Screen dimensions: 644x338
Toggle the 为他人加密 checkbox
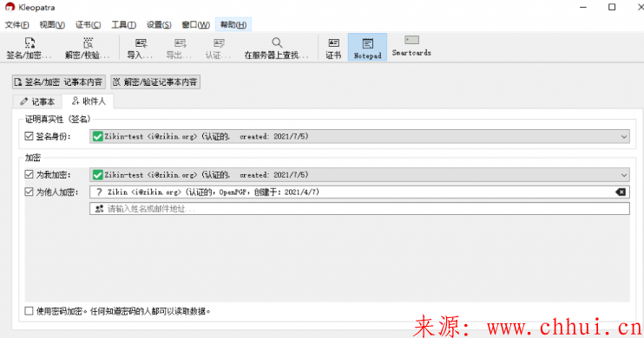(29, 192)
